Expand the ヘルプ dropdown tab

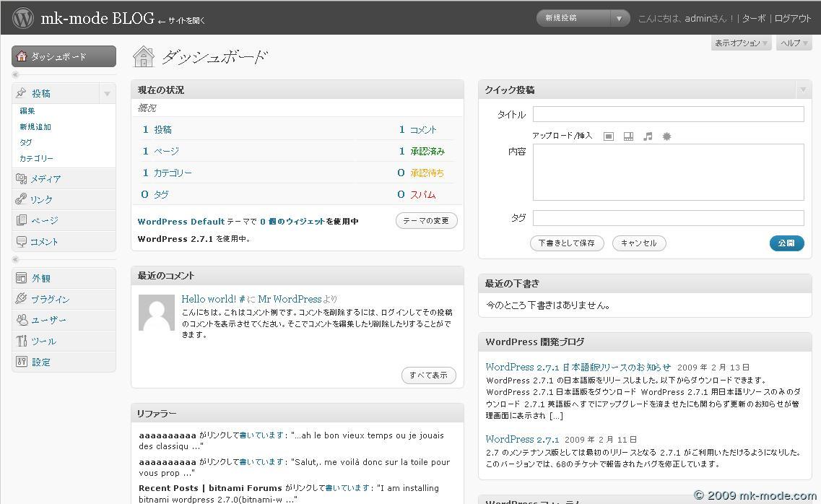[794, 43]
